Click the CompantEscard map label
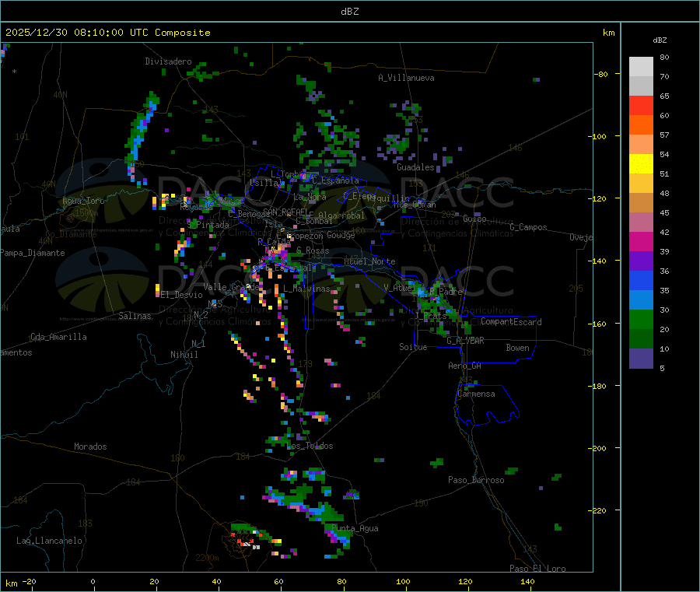The height and width of the screenshot is (592, 700). point(511,322)
